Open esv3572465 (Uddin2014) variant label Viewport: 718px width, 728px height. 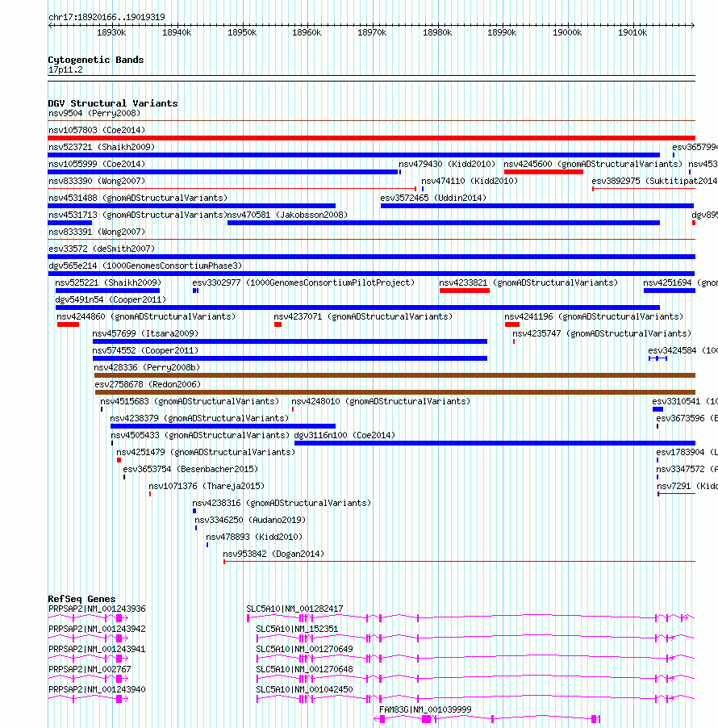[433, 199]
